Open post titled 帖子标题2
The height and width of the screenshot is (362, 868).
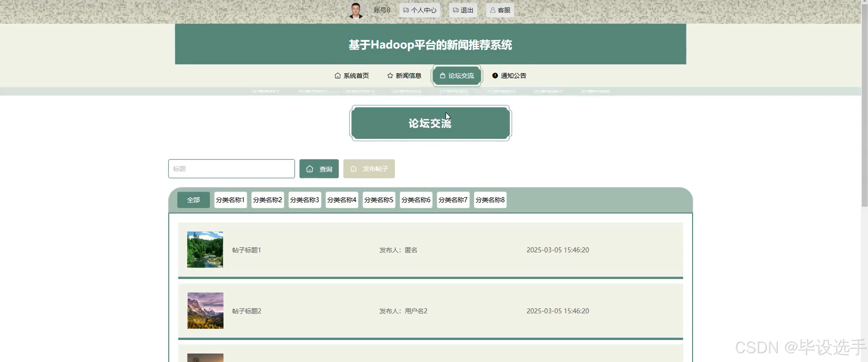(247, 311)
